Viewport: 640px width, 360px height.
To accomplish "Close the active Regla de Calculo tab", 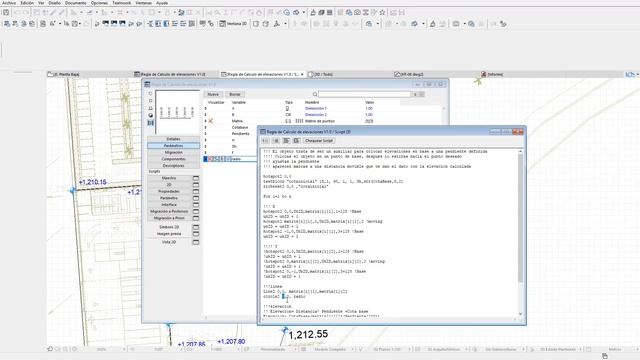I will 302,74.
